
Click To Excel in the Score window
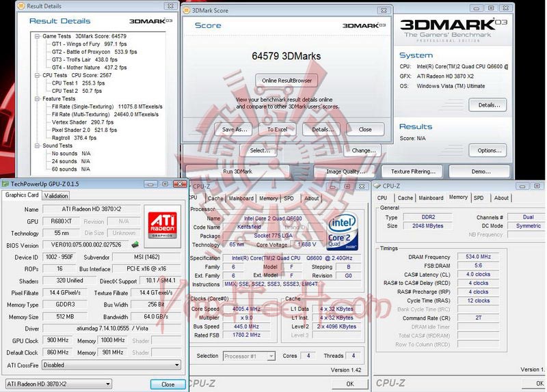(278, 129)
